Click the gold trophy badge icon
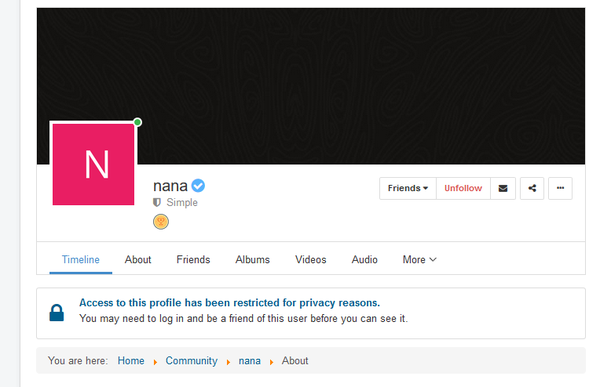Viewport: 600px width, 387px height. click(x=161, y=222)
